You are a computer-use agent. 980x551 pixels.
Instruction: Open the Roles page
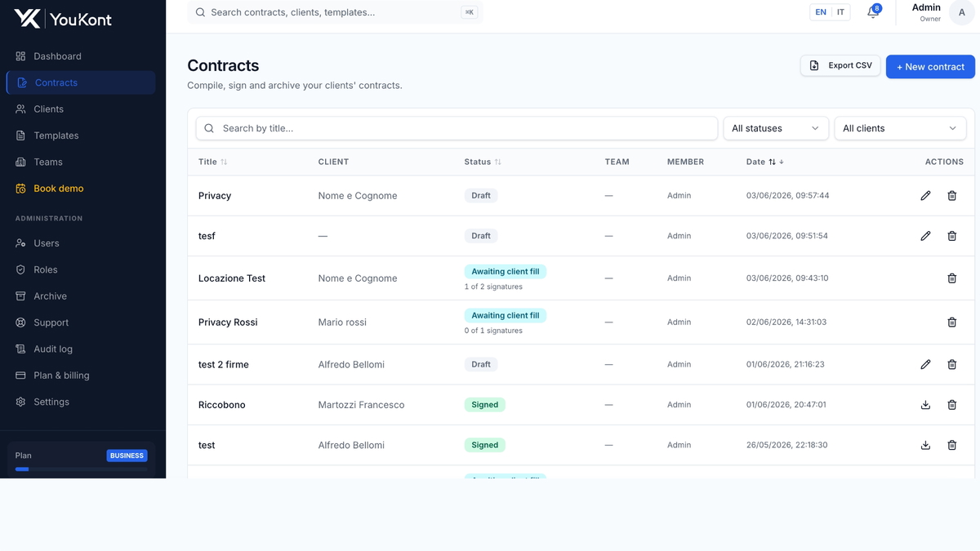(80, 269)
